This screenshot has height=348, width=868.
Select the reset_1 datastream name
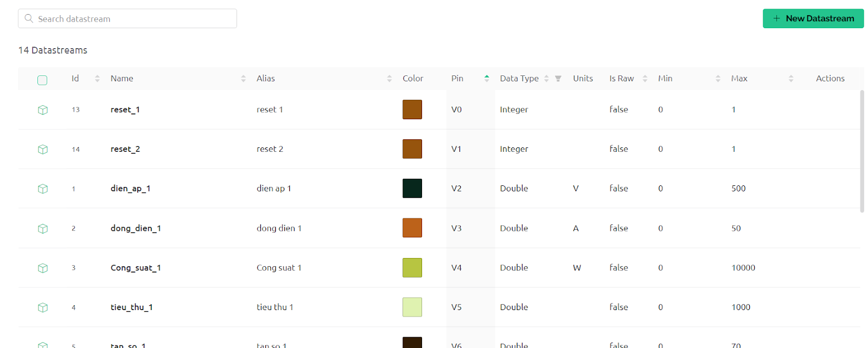coord(125,109)
